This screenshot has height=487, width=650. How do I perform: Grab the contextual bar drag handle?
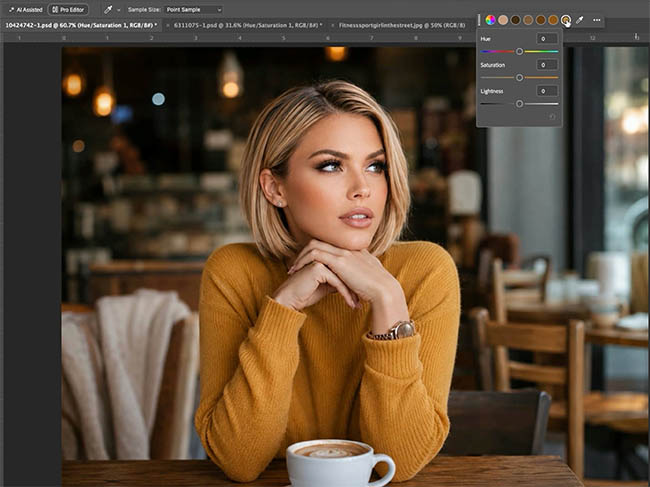pyautogui.click(x=479, y=20)
